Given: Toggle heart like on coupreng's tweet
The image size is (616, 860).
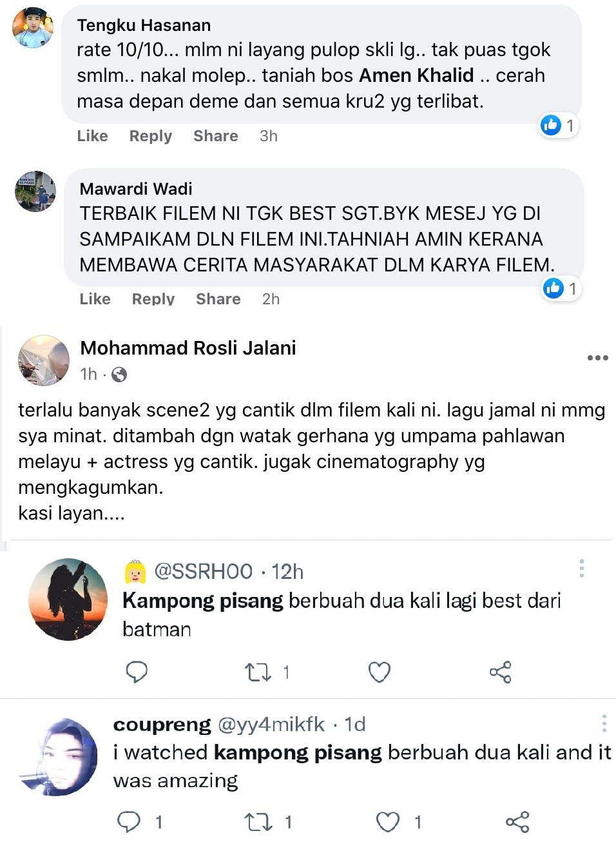Looking at the screenshot, I should pyautogui.click(x=388, y=822).
